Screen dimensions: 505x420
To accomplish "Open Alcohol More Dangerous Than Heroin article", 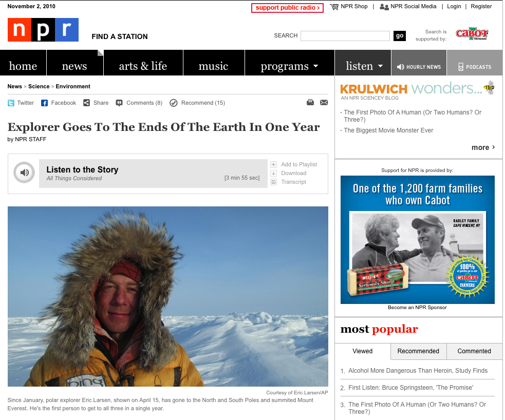I will 418,371.
